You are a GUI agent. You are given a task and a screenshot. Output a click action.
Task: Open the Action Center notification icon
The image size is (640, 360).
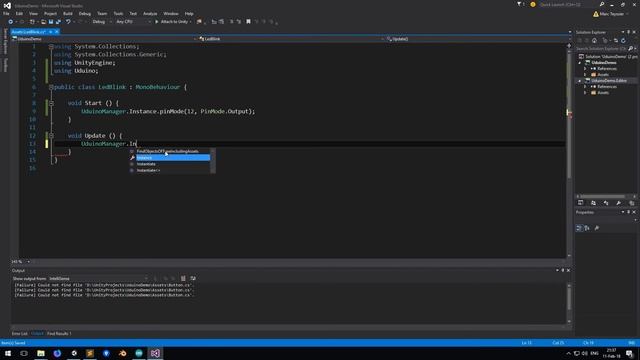click(x=629, y=353)
